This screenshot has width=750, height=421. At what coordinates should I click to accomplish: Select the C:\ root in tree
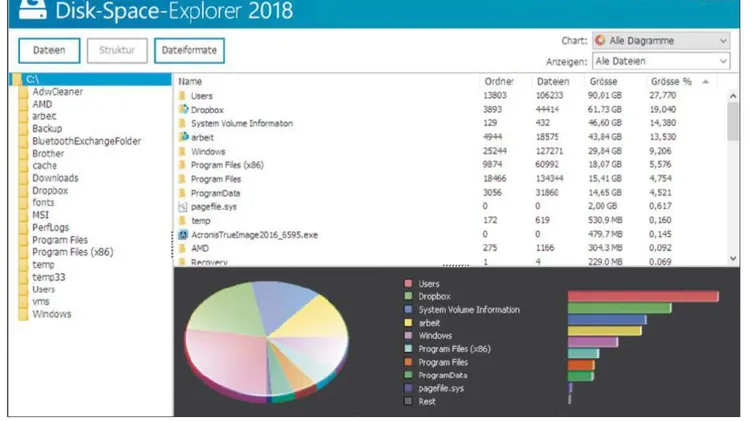(x=90, y=79)
